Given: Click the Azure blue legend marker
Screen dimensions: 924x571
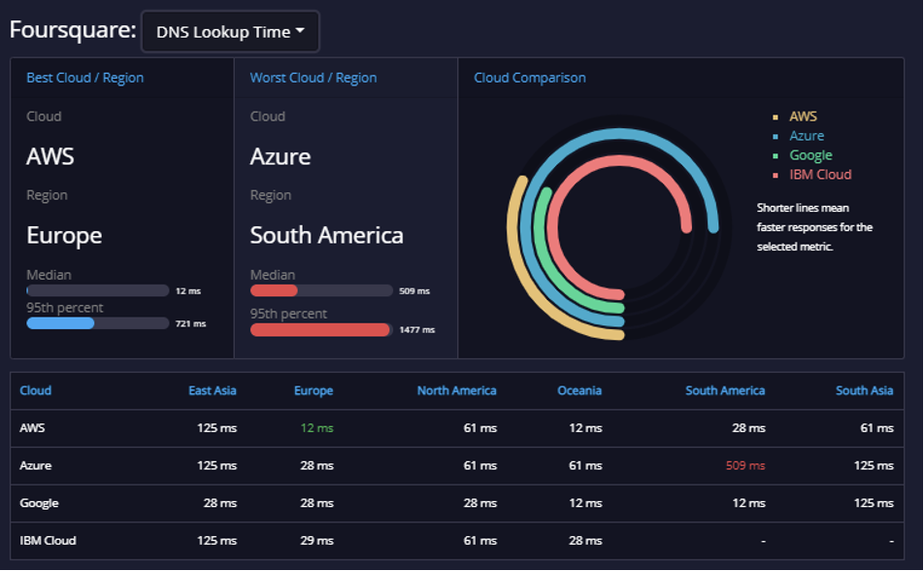Looking at the screenshot, I should pos(775,137).
